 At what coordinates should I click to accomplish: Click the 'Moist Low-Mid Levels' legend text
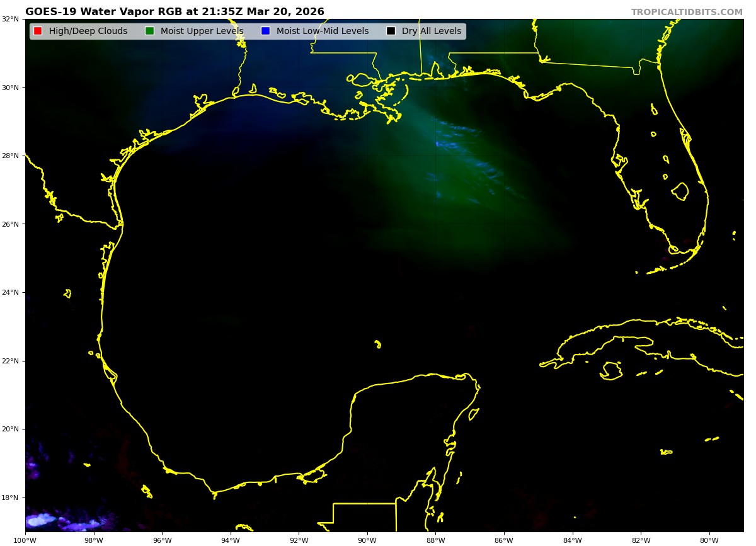pos(322,31)
